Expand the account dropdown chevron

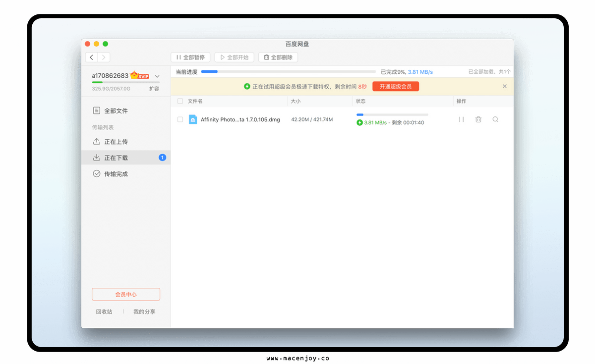pos(157,76)
